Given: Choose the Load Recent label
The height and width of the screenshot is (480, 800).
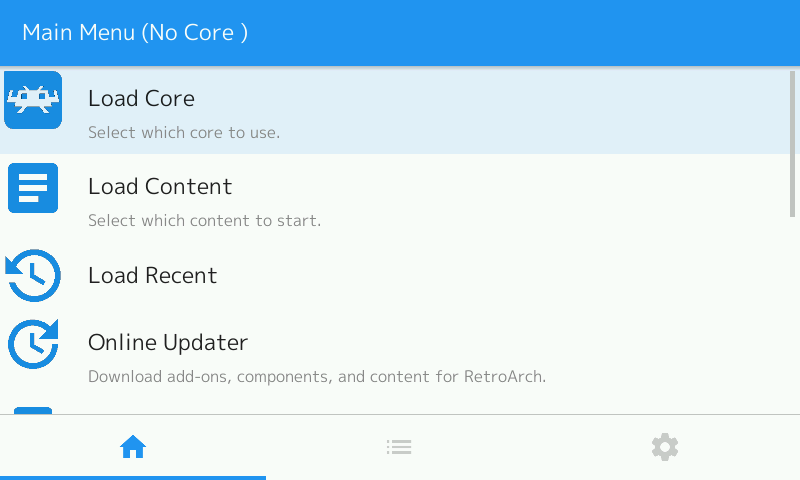Looking at the screenshot, I should pyautogui.click(x=153, y=275).
